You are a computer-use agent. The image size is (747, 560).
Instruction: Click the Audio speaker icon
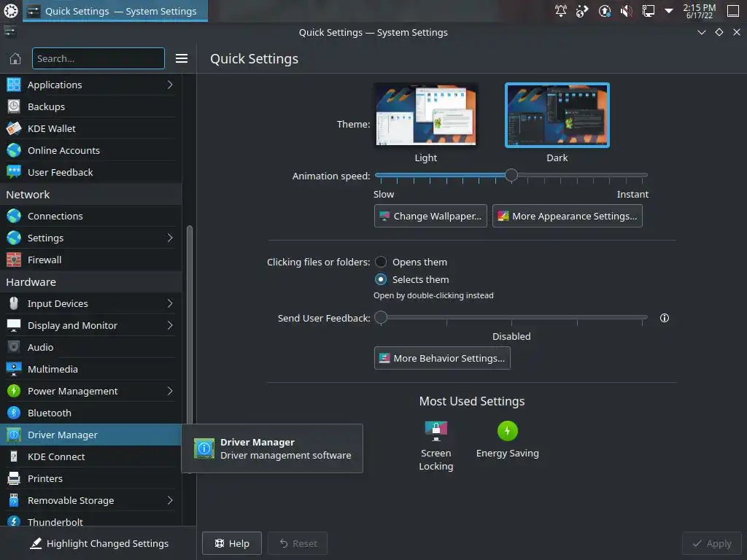tap(14, 347)
